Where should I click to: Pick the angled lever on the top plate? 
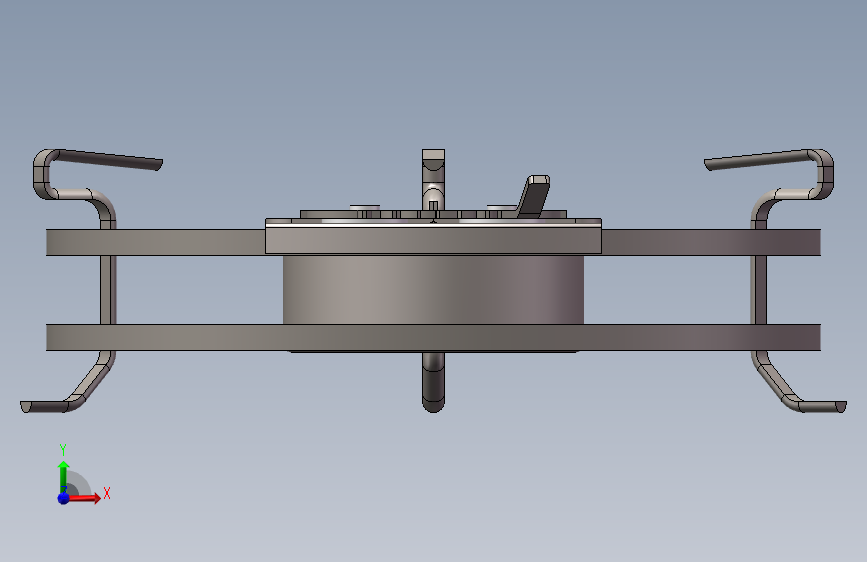pyautogui.click(x=534, y=196)
